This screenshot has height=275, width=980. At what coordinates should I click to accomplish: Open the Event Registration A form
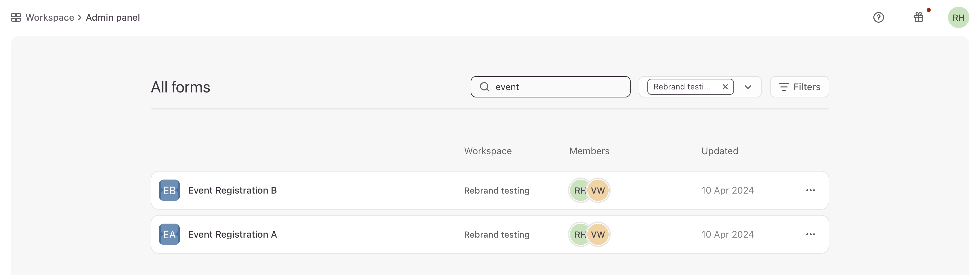232,234
